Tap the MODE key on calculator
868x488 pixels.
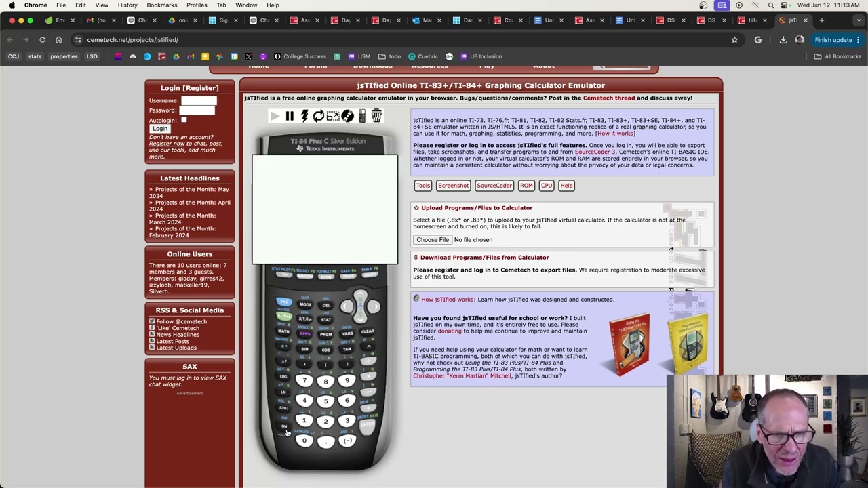tap(305, 305)
